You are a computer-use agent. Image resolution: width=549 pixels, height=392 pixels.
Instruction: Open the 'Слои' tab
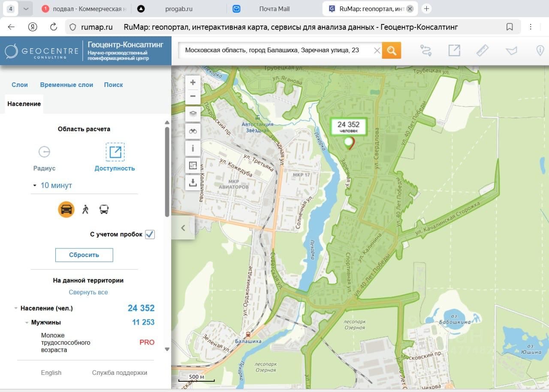point(20,85)
